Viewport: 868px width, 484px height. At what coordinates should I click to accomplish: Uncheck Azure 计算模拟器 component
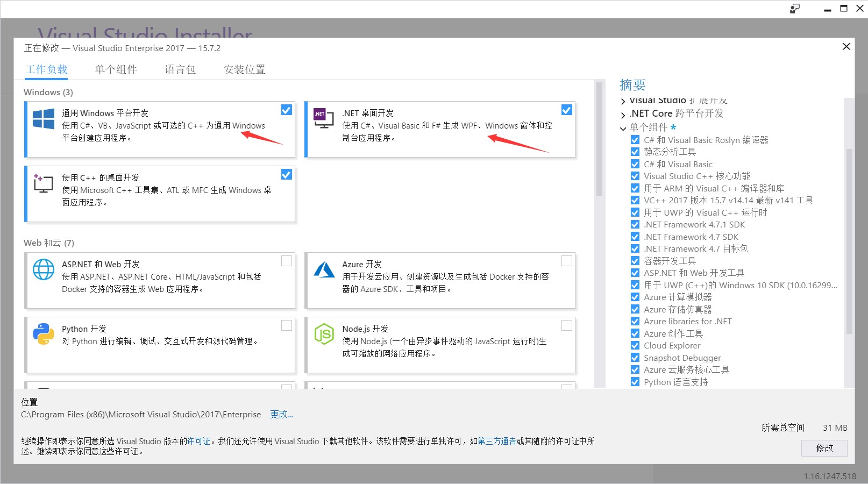[x=635, y=297]
